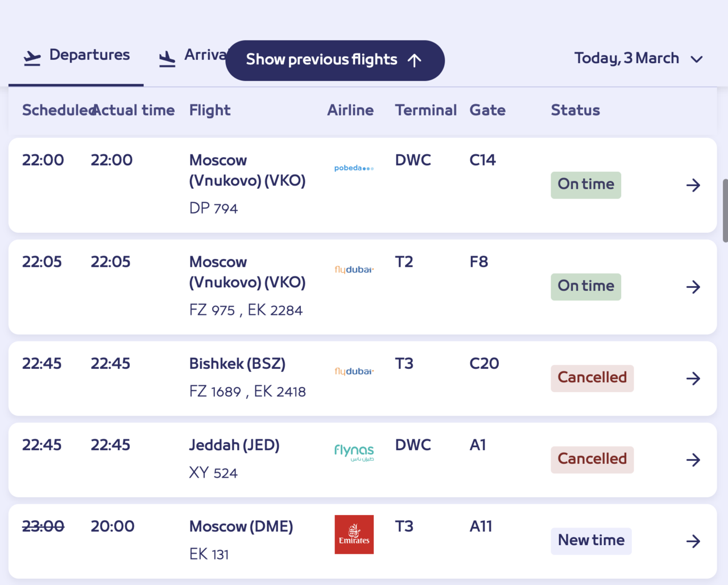This screenshot has height=585, width=728.
Task: Click the page vertical scrollbar handle
Action: coord(725,211)
